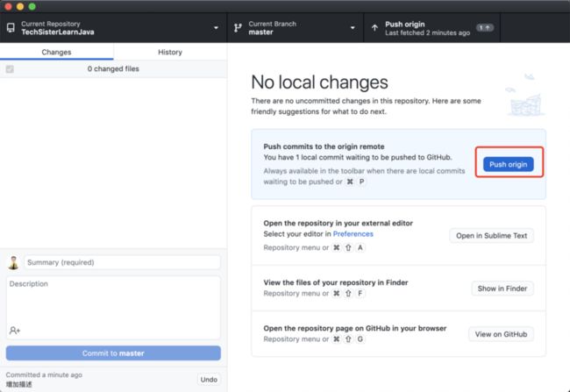
Task: Toggle the select all changed files checkbox
Action: (10, 68)
